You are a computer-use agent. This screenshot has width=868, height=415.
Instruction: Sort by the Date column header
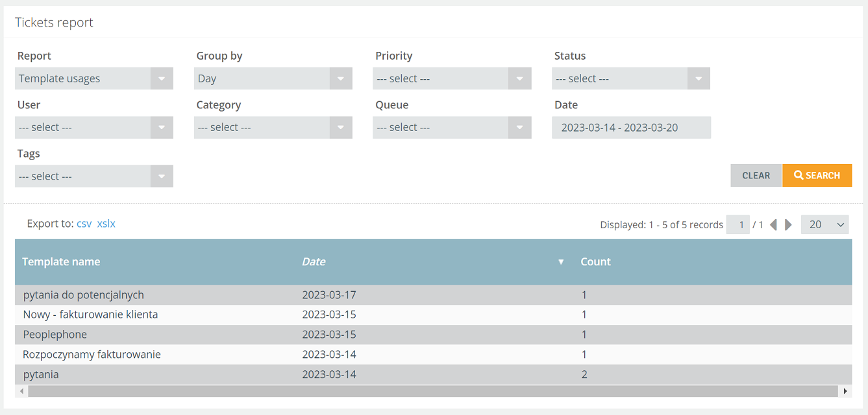(314, 262)
